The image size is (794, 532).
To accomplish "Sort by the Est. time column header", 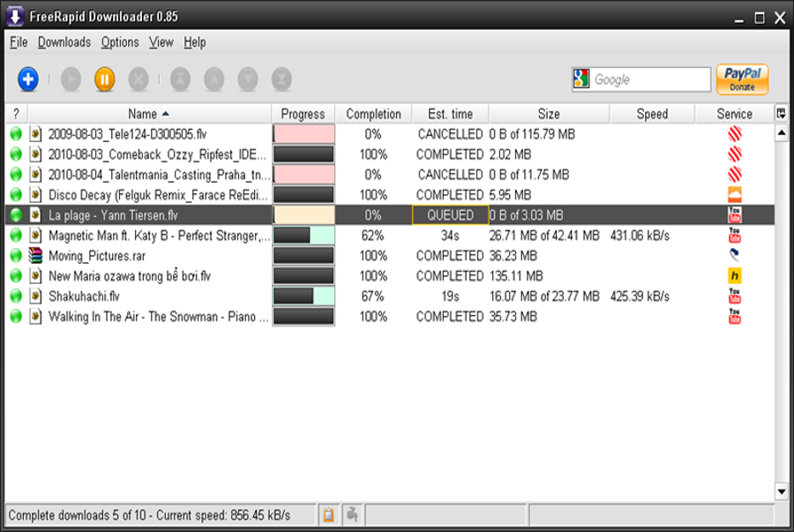I will click(450, 114).
